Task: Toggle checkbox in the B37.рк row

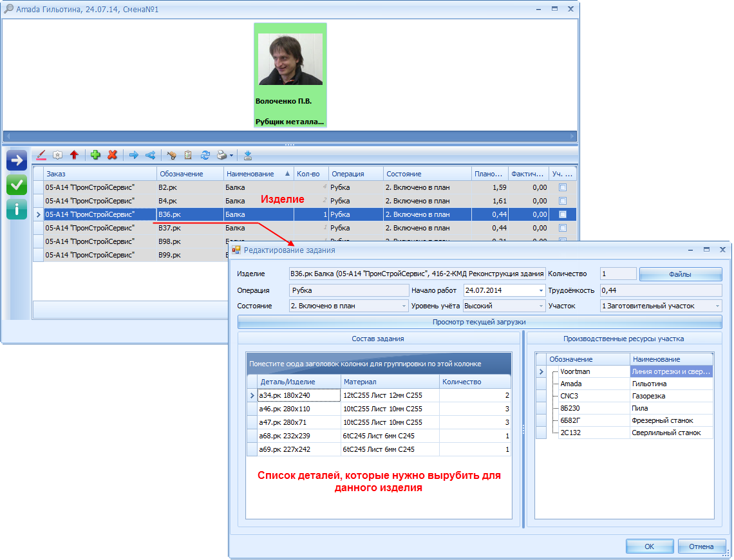Action: (x=563, y=228)
